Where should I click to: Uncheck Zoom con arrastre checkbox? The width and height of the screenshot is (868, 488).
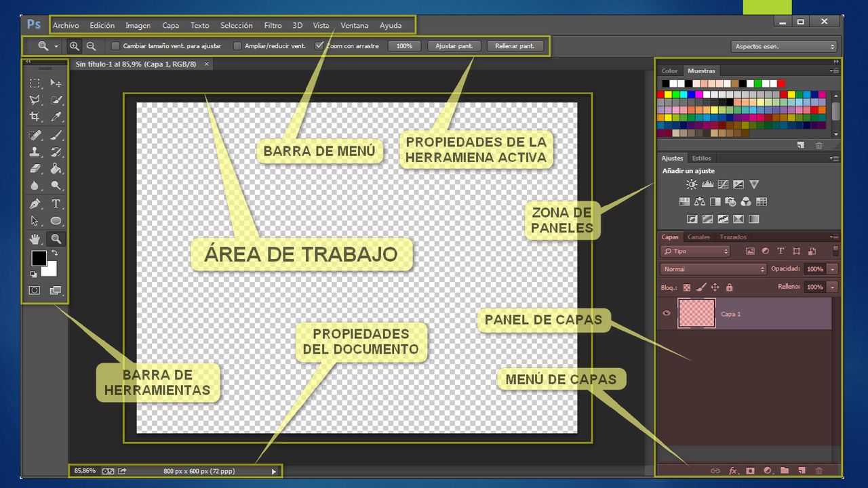319,46
